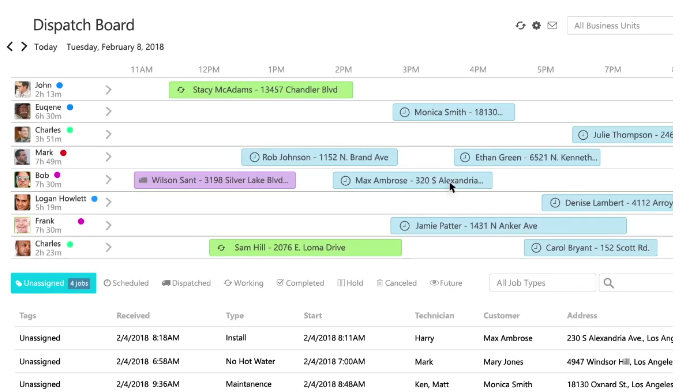
Task: Switch to the Scheduled tab
Action: click(x=126, y=283)
